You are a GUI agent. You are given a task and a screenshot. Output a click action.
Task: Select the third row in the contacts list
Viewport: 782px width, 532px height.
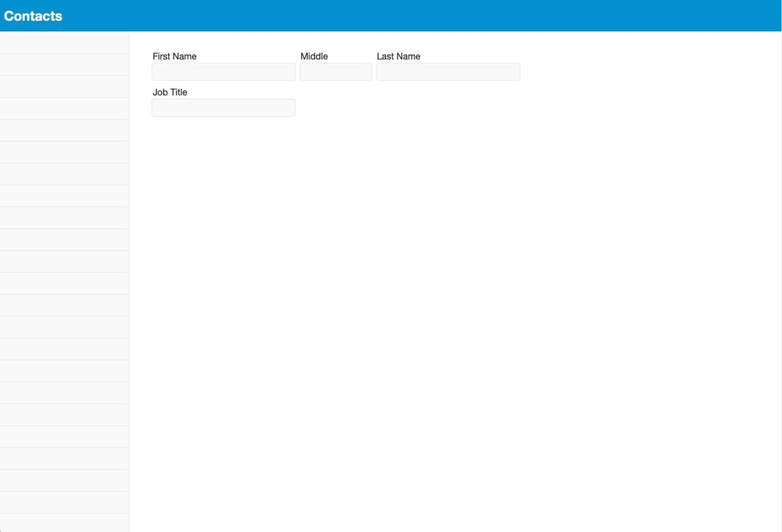tap(64, 86)
